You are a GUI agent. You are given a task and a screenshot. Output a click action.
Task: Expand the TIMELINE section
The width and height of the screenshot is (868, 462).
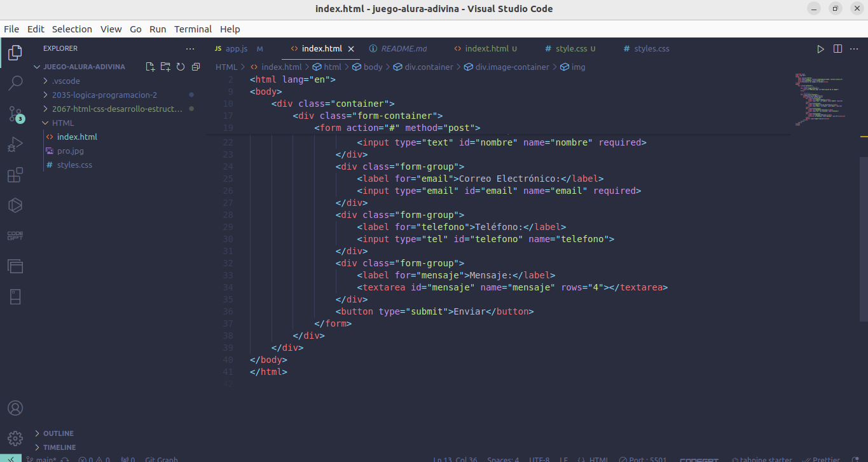[59, 447]
